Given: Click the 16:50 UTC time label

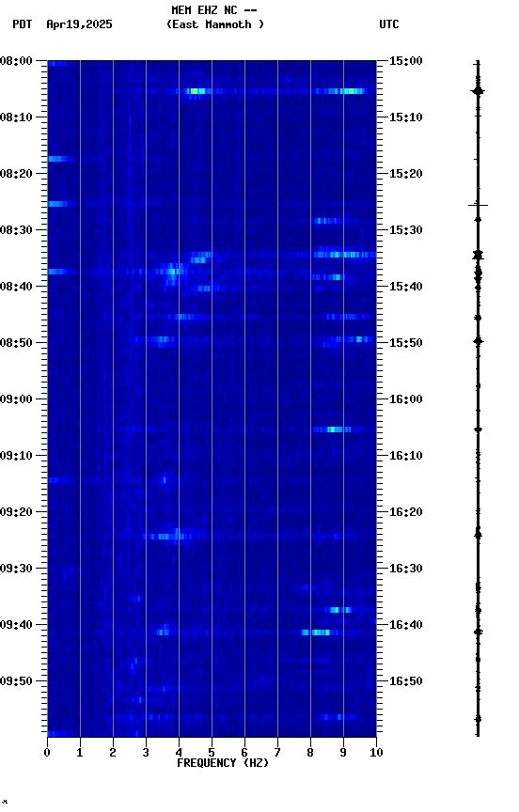Looking at the screenshot, I should 406,681.
